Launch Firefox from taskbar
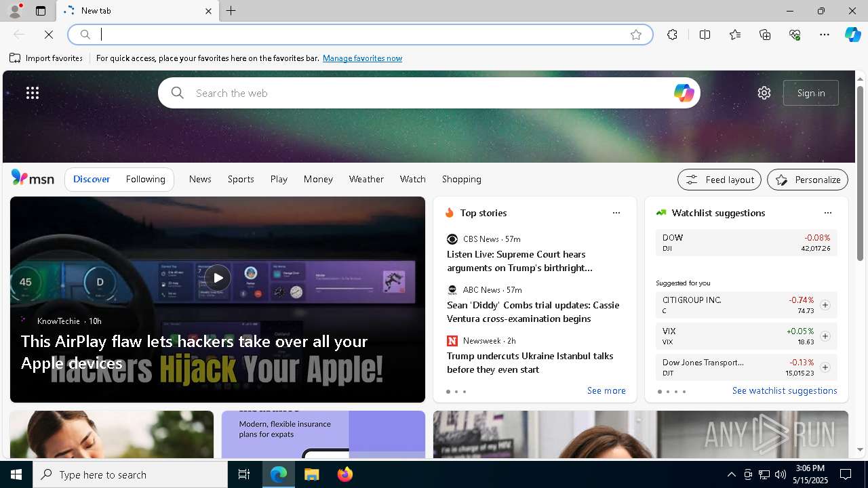868x488 pixels. click(345, 474)
